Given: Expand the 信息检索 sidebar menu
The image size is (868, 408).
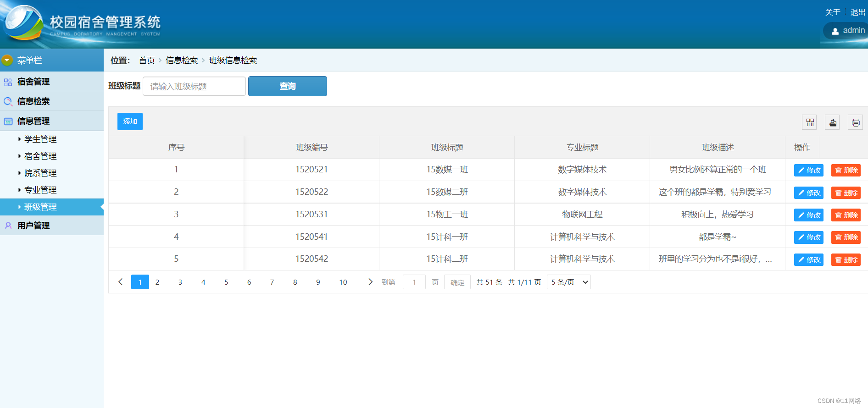Looking at the screenshot, I should click(x=33, y=101).
